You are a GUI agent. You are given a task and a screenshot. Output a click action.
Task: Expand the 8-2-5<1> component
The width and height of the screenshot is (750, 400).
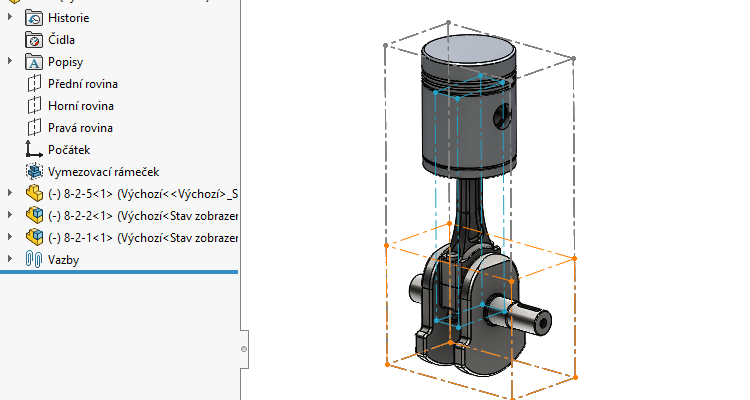click(x=10, y=193)
